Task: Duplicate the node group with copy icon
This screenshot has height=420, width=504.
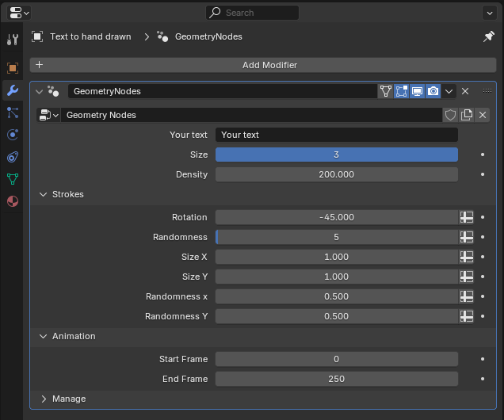Action: [467, 115]
